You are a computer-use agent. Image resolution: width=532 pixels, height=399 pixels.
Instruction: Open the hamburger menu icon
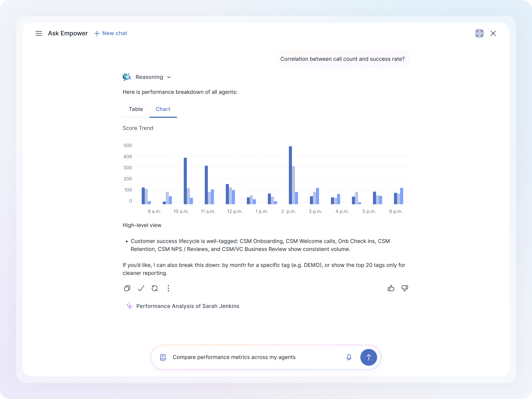coord(39,33)
